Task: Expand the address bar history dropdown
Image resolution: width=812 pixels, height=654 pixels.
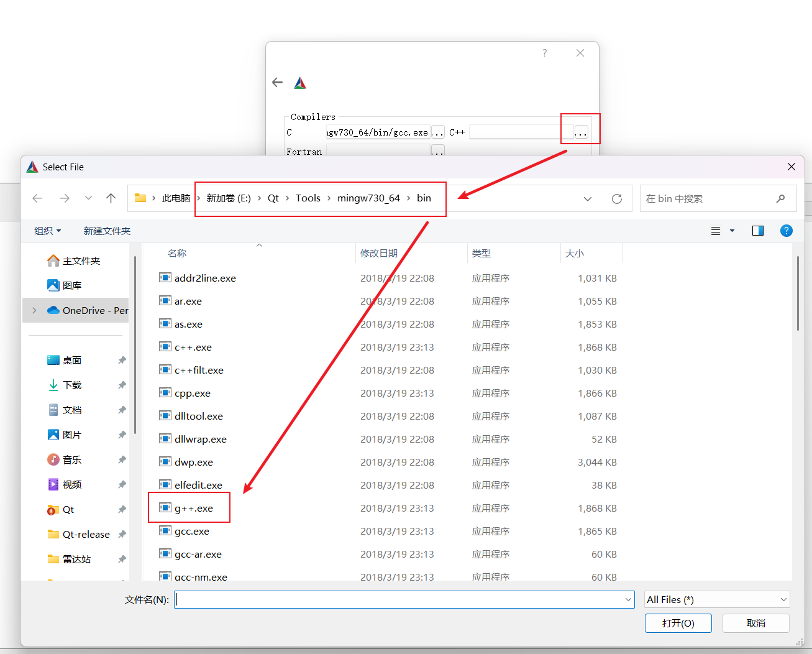Action: point(587,199)
